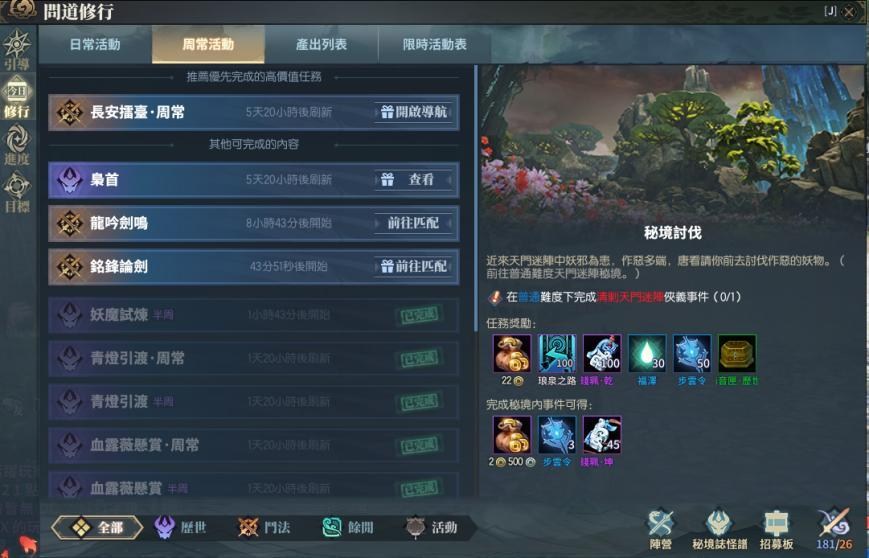
Task: Select the 琅泉之路 reward icon
Action: pyautogui.click(x=557, y=353)
